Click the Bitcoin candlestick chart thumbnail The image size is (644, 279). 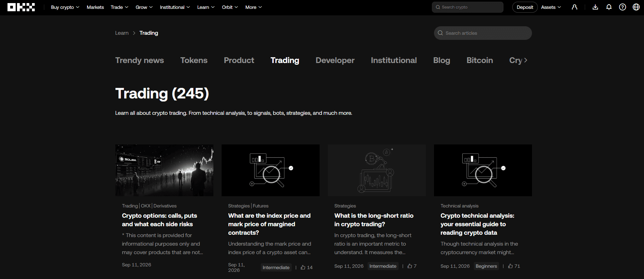click(x=377, y=170)
